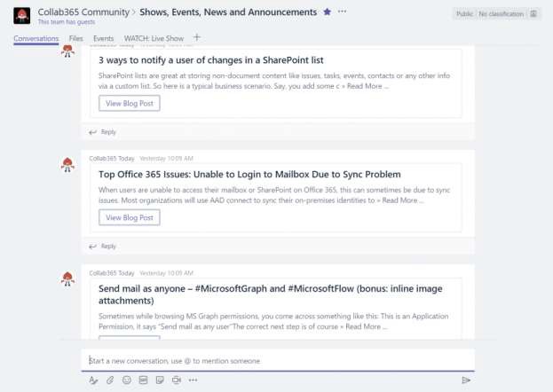Image resolution: width=553 pixels, height=392 pixels.
Task: Click View Blog Post under SharePoint list article
Action: coord(130,103)
